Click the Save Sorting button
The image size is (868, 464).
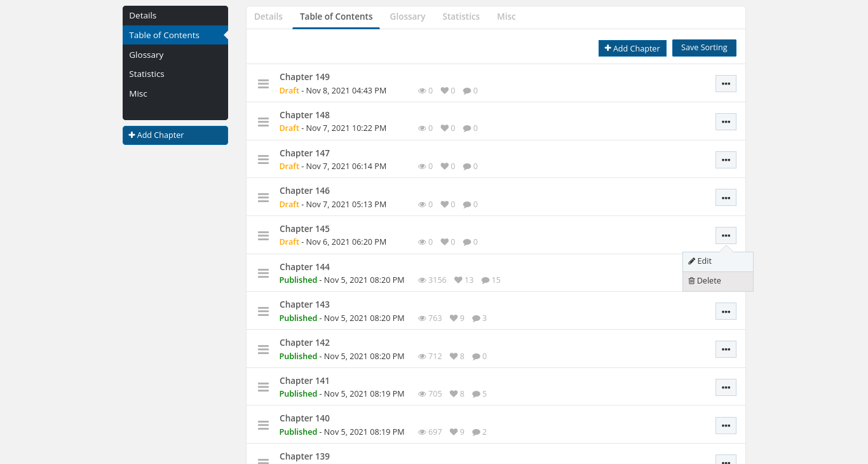704,47
